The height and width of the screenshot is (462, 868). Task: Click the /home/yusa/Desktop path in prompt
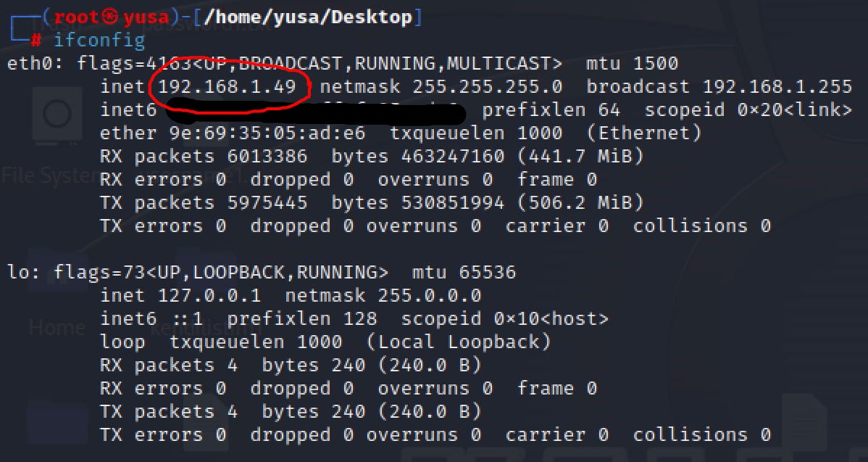[308, 17]
